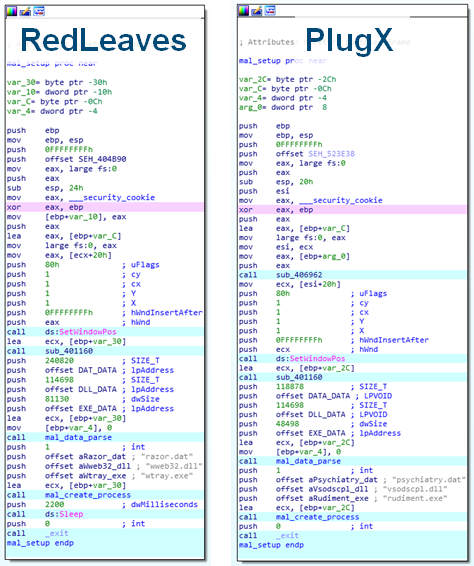Select the "push 240820" line in RedLeaves
The height and width of the screenshot is (566, 474).
[x=83, y=361]
